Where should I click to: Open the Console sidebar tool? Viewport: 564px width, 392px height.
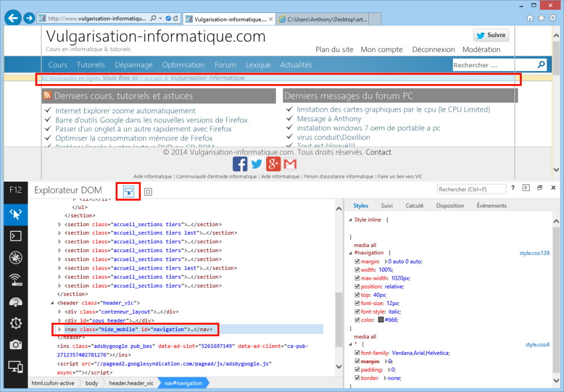[16, 236]
